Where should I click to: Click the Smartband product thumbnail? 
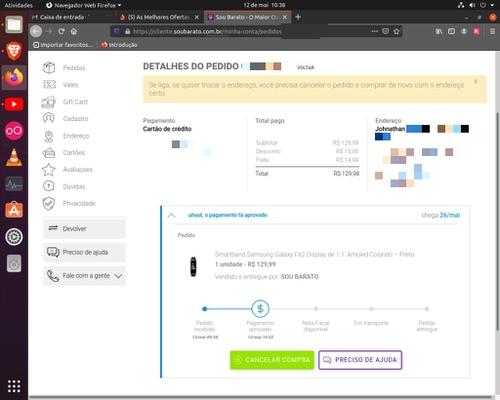pyautogui.click(x=193, y=266)
